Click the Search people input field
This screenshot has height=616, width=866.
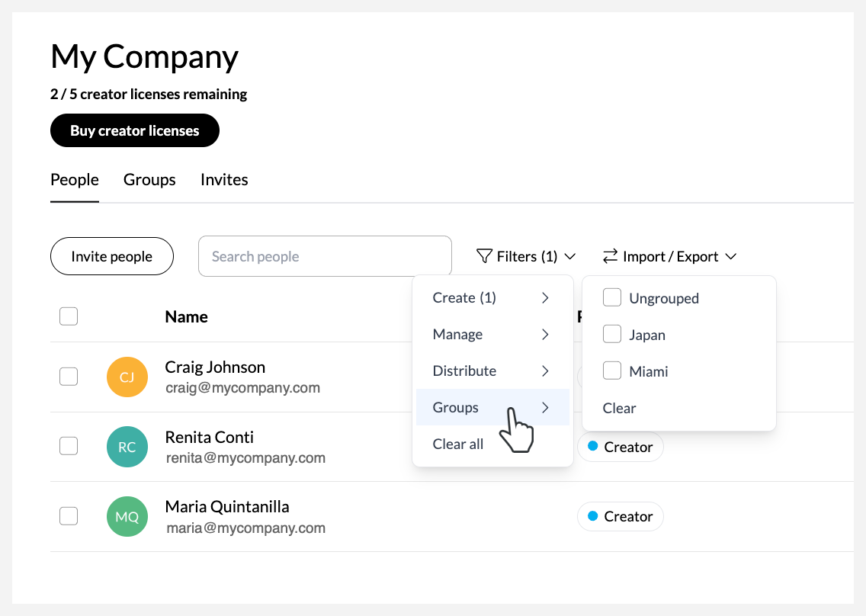(x=324, y=256)
